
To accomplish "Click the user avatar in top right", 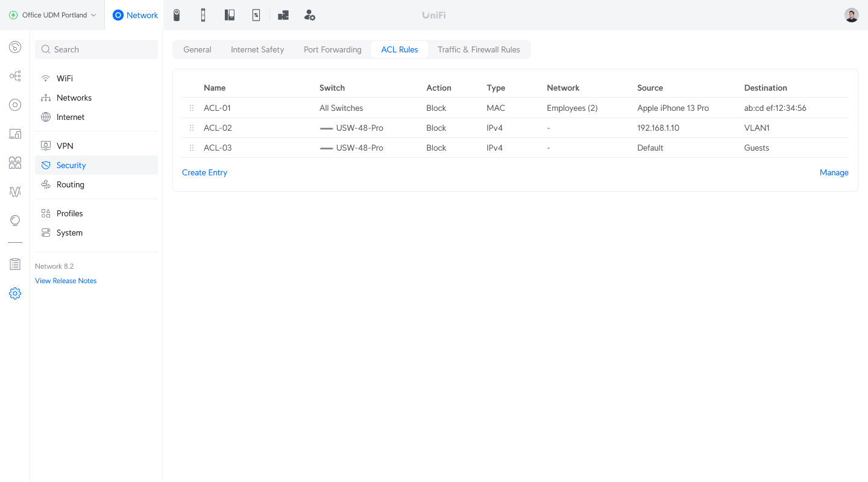I will pos(851,15).
